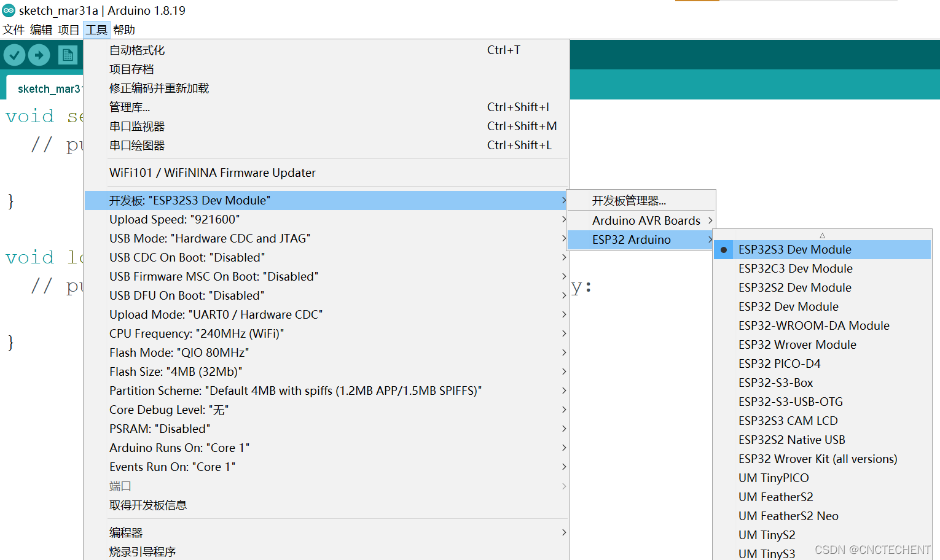Open 开发板管理器... entry
This screenshot has height=560, width=940.
point(641,201)
